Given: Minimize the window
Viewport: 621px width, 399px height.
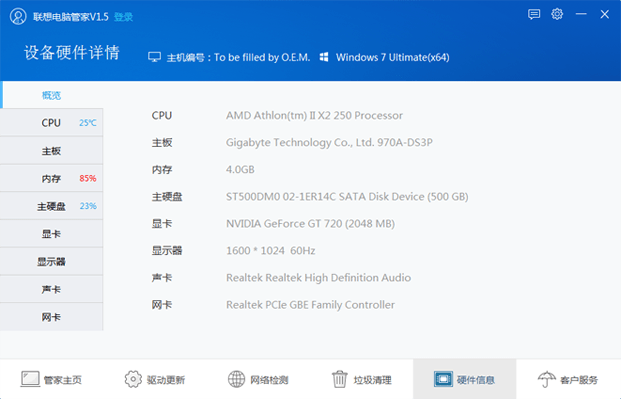Looking at the screenshot, I should [x=581, y=14].
